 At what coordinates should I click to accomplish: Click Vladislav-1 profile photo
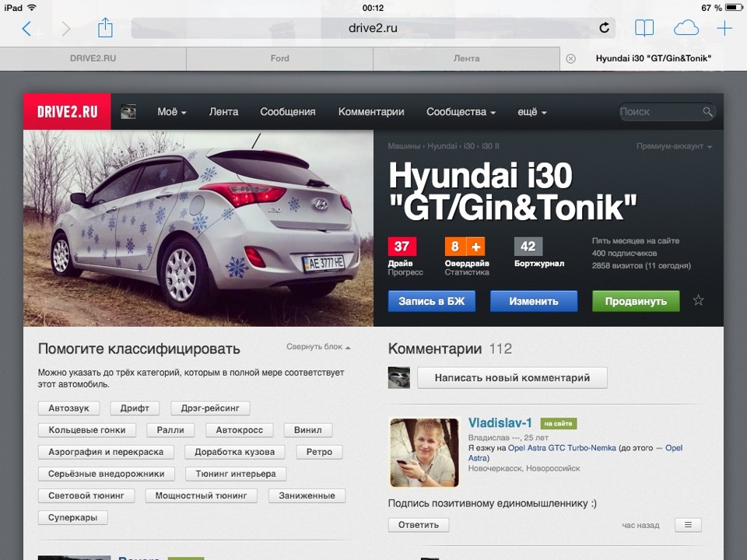point(424,453)
